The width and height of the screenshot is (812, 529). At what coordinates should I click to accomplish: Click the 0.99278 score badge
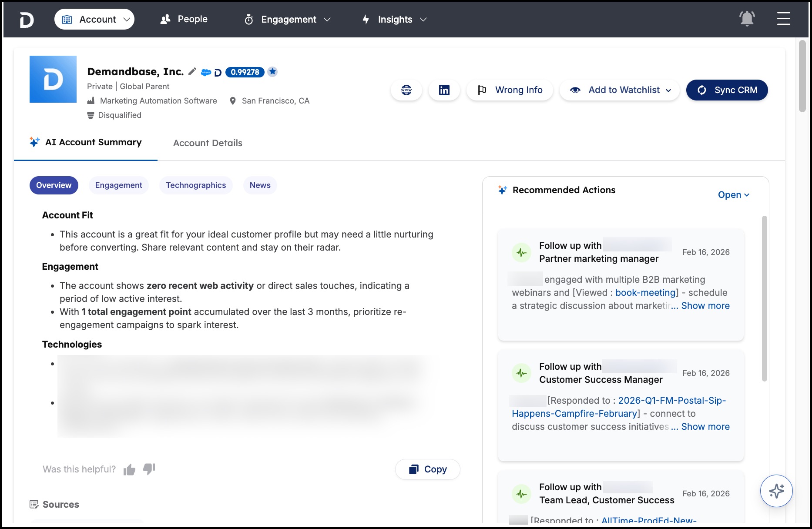click(245, 72)
